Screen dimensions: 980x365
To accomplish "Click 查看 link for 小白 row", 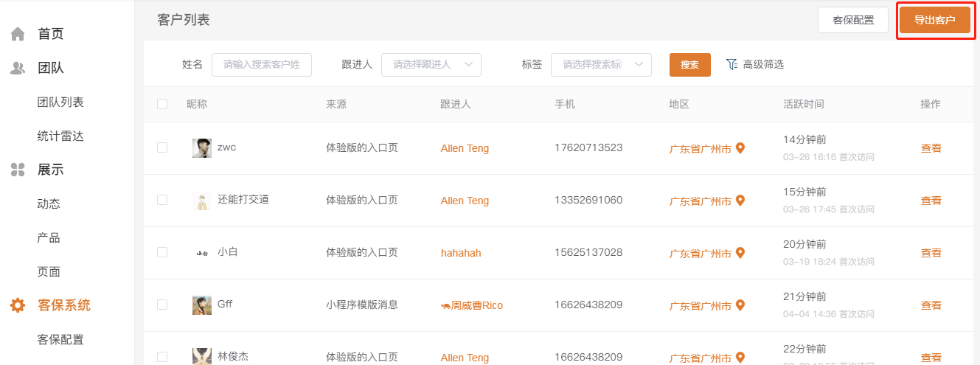I will click(x=931, y=253).
